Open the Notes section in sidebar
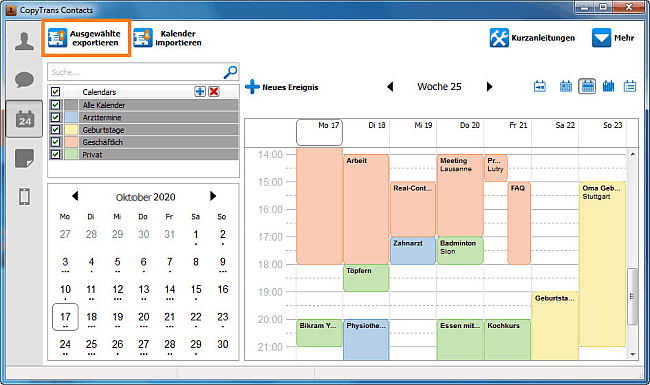Screen dimensions: 650x385 [24, 158]
